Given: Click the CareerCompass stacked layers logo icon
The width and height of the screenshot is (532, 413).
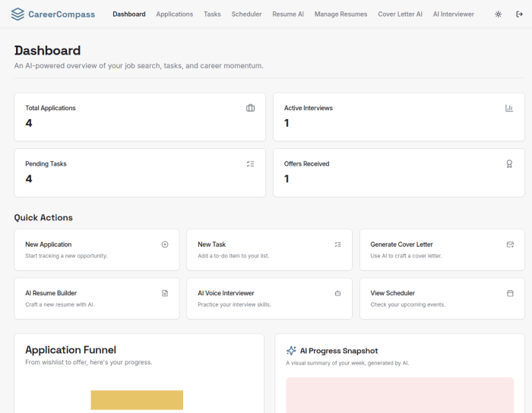Looking at the screenshot, I should tap(17, 14).
